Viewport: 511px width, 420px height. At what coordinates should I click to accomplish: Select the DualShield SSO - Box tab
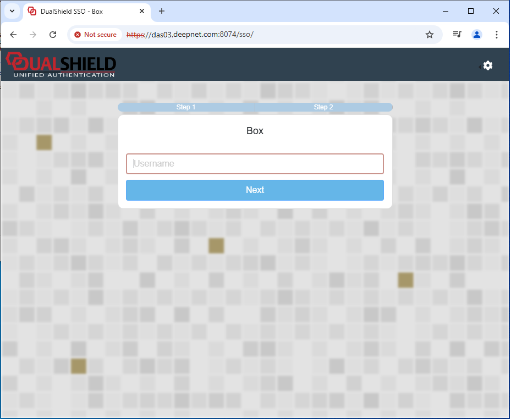click(x=87, y=12)
